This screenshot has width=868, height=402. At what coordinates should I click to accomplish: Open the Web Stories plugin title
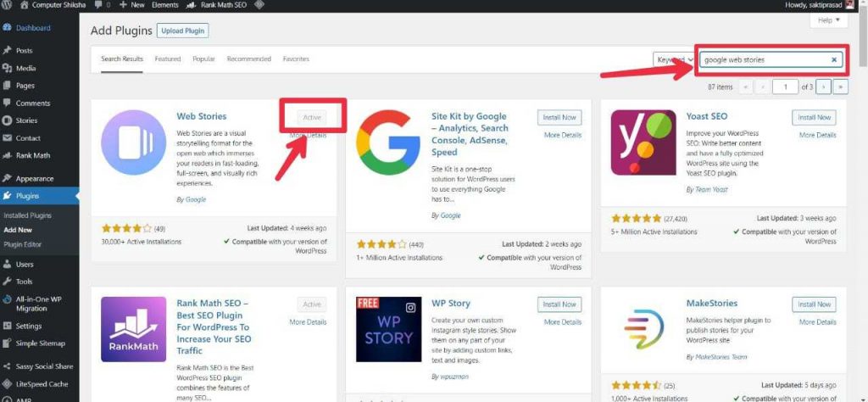(202, 116)
